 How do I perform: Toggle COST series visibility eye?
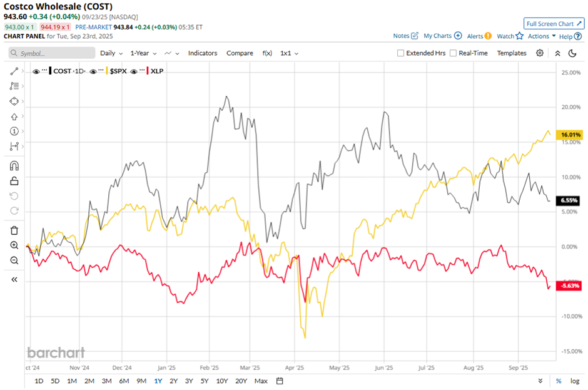click(x=36, y=71)
